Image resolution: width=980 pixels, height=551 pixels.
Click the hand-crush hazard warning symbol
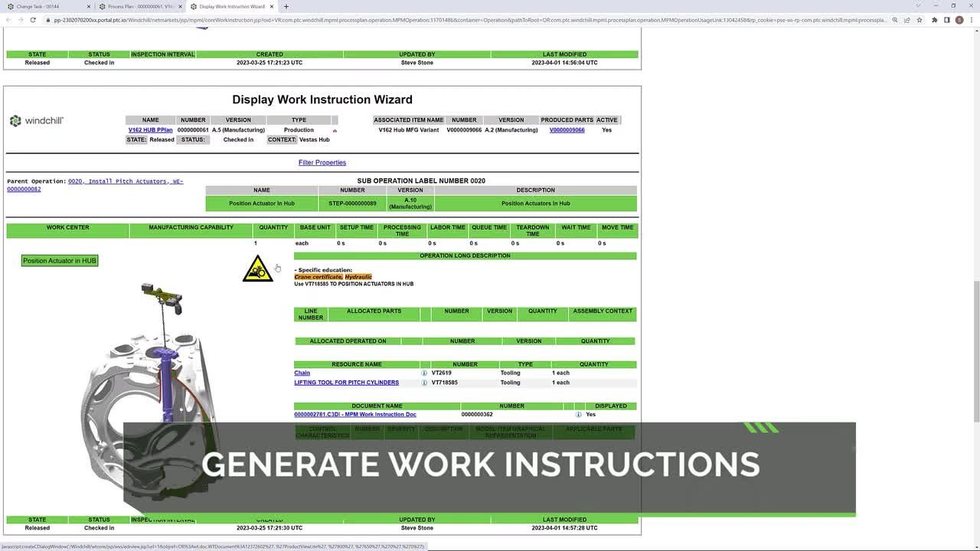[x=257, y=269]
